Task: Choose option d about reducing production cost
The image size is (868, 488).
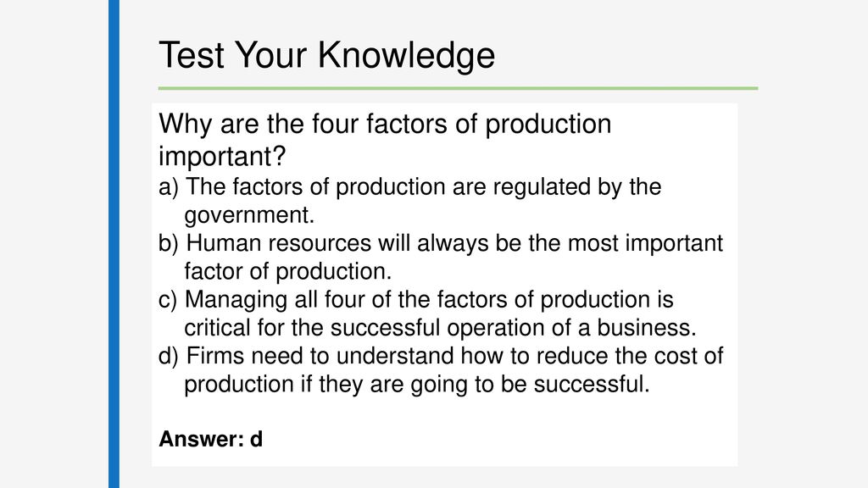Action: point(441,370)
